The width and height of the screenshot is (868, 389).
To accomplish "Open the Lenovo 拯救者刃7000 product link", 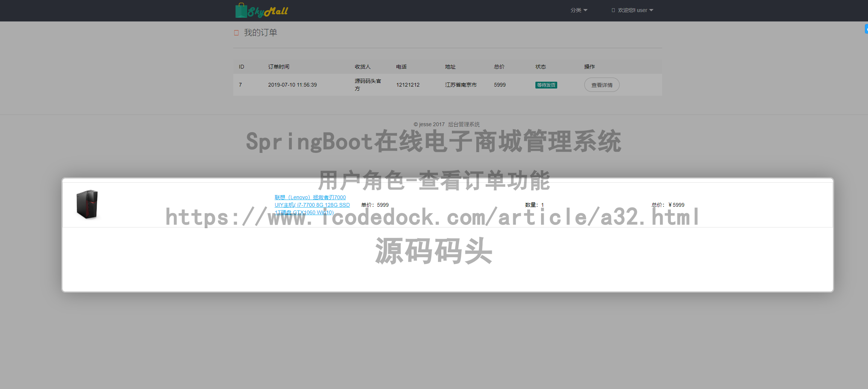I will pyautogui.click(x=312, y=204).
